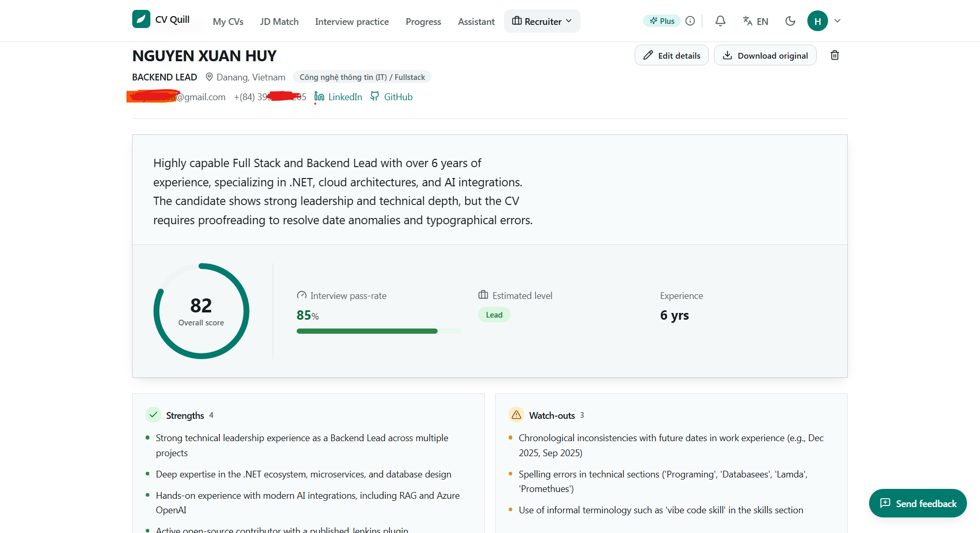Click the Send feedback button
Image resolution: width=980 pixels, height=533 pixels.
[x=918, y=503]
